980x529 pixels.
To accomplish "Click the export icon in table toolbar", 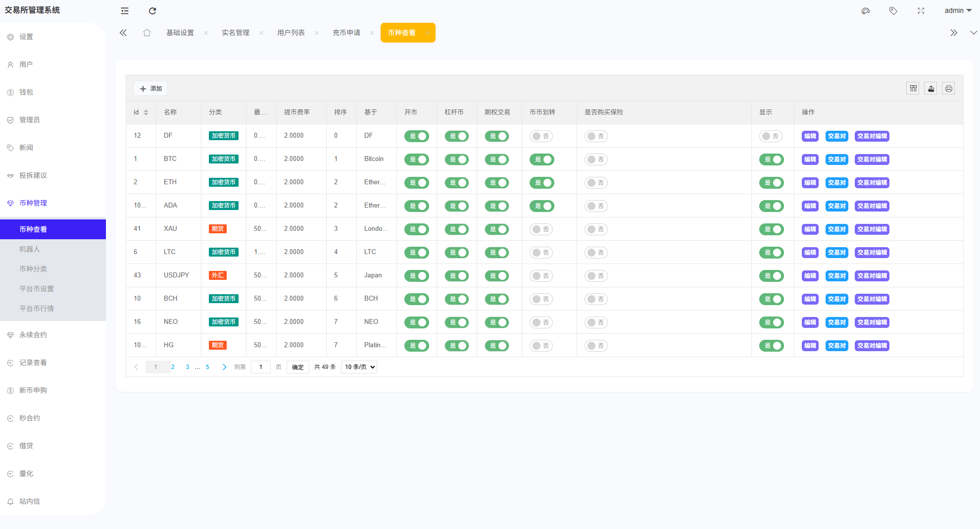I will pyautogui.click(x=931, y=89).
